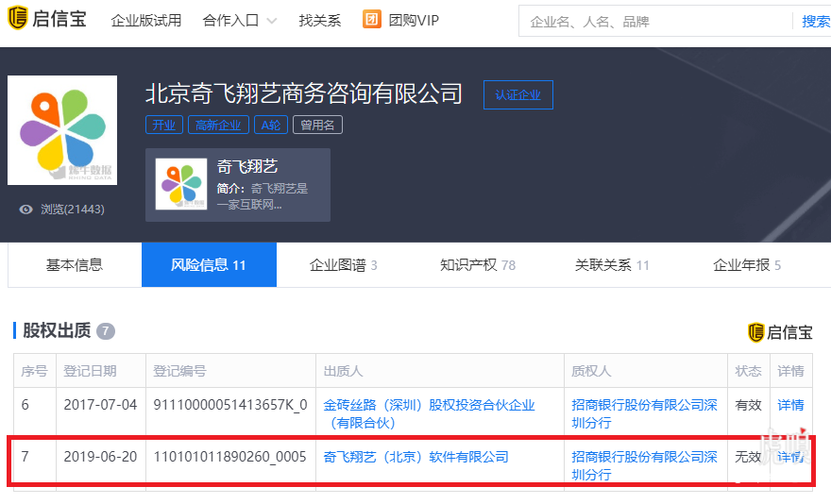Image resolution: width=831 pixels, height=504 pixels.
Task: Open the 招商银行 link in the 2017-07-04 row
Action: click(x=644, y=414)
